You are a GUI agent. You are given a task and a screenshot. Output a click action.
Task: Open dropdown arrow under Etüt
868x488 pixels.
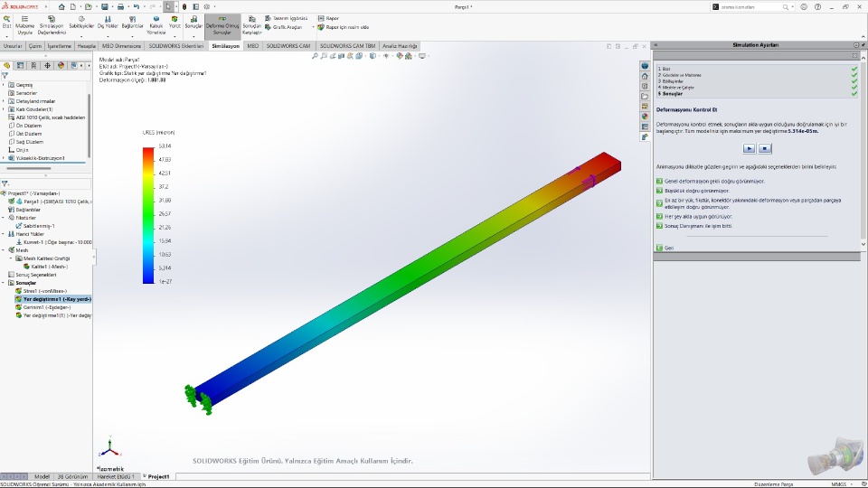[x=6, y=36]
